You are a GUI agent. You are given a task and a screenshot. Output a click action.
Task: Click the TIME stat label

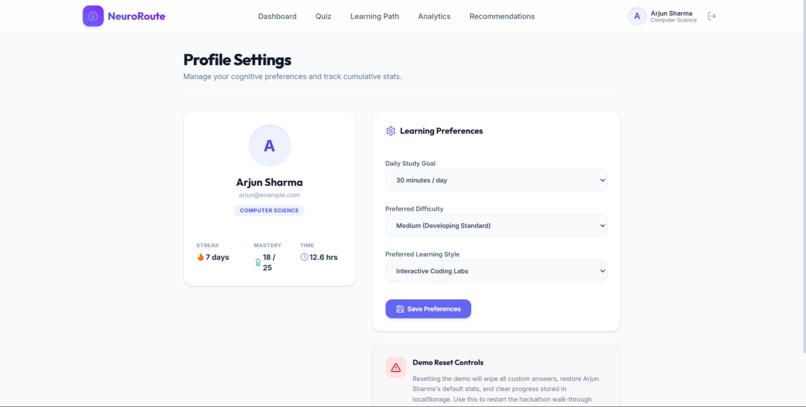click(x=307, y=246)
